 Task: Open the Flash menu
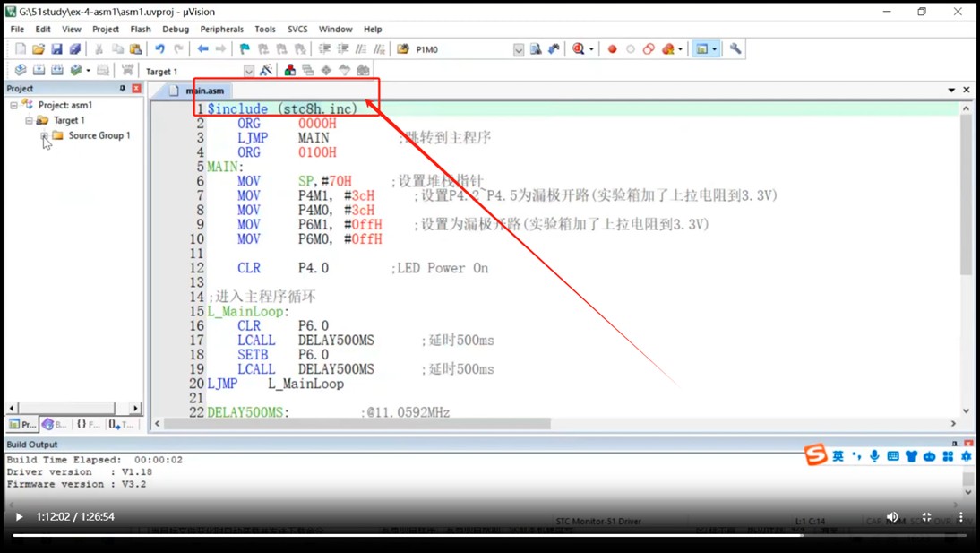pos(141,29)
